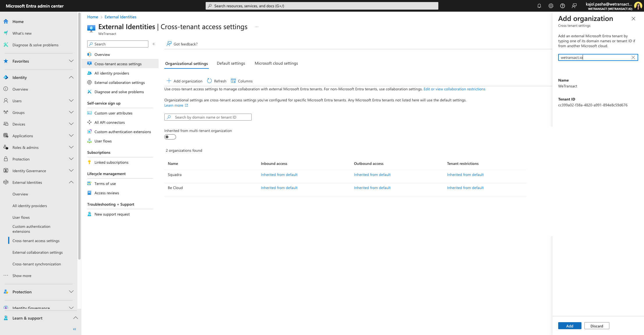Open help question mark icon
The width and height of the screenshot is (644, 335).
562,6
